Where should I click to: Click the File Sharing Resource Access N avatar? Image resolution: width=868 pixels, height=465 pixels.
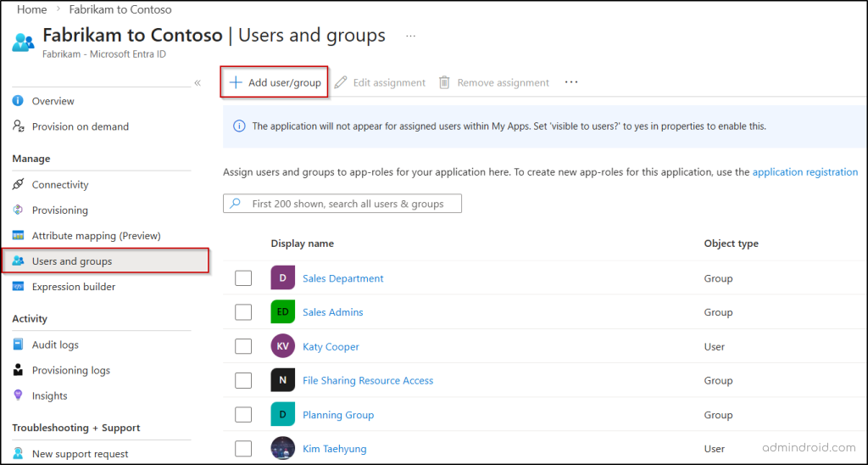[x=282, y=380]
